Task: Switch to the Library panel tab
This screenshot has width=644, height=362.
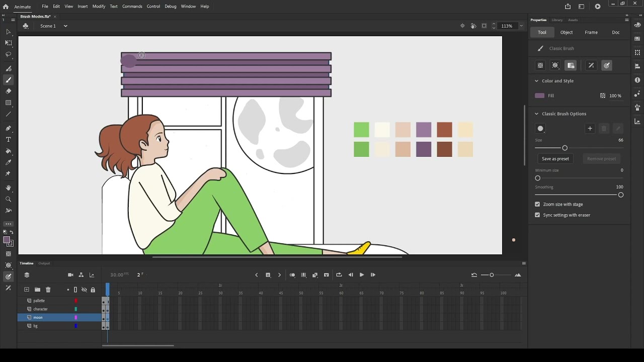Action: [557, 20]
